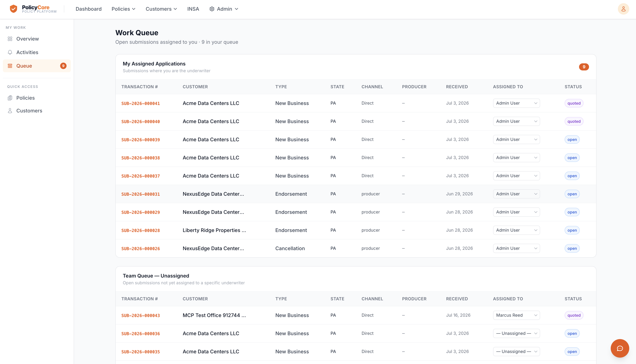
Task: Open submission SUB-2026-000035 in Team Queue
Action: pos(141,352)
